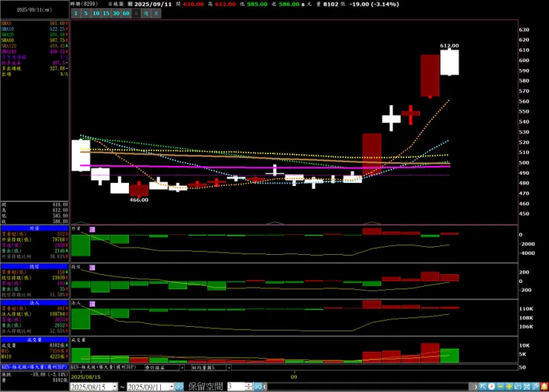
Task: Open the start date 2025/08/15 dropdown arrow
Action: coord(114,387)
